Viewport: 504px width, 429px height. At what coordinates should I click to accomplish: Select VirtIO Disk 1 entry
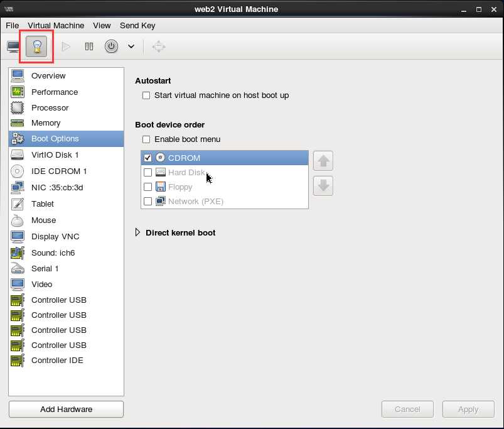pos(66,155)
